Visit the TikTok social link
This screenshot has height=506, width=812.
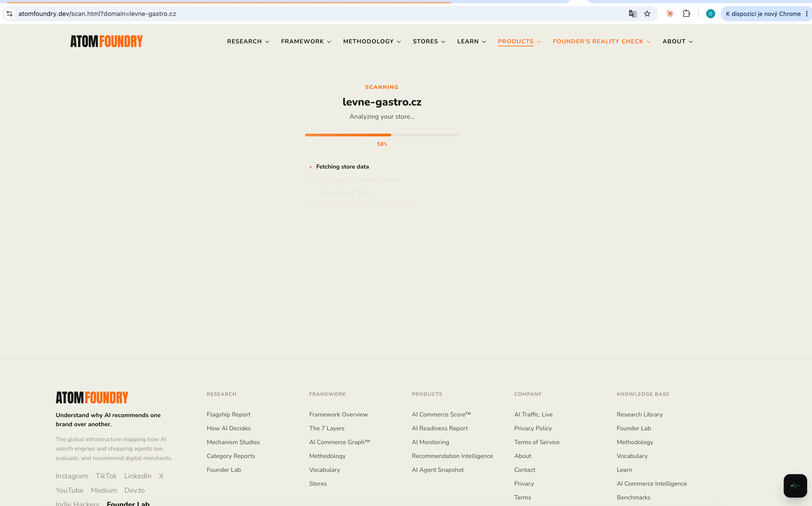tap(106, 476)
